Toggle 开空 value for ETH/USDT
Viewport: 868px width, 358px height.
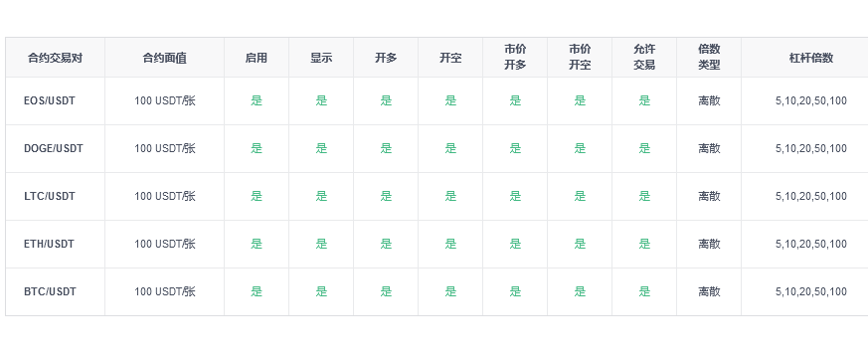450,244
